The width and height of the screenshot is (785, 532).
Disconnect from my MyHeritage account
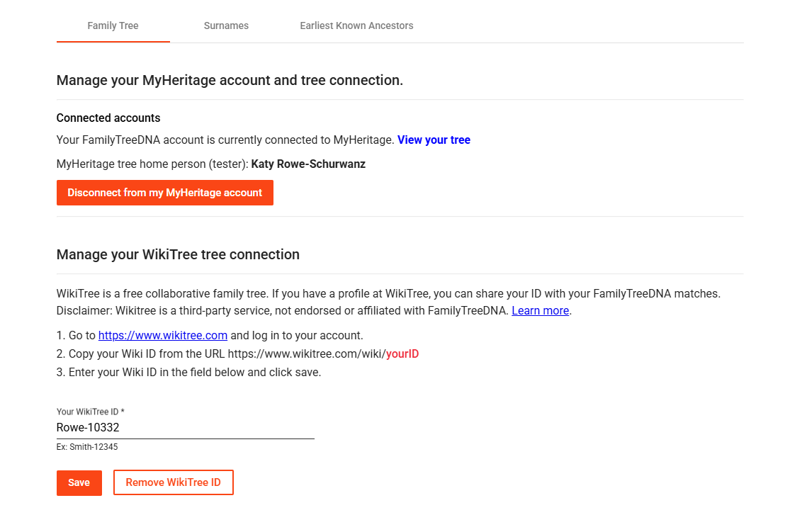pyautogui.click(x=164, y=193)
